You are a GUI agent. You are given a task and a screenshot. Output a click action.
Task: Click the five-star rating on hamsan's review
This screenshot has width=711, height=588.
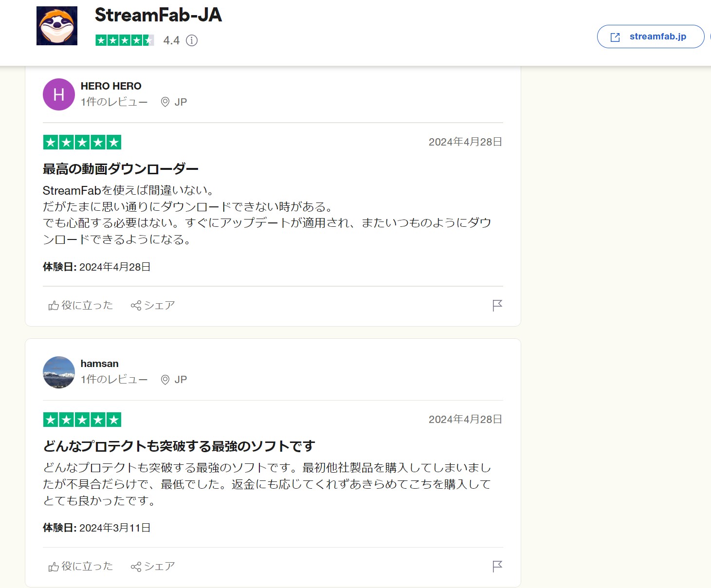coord(82,420)
